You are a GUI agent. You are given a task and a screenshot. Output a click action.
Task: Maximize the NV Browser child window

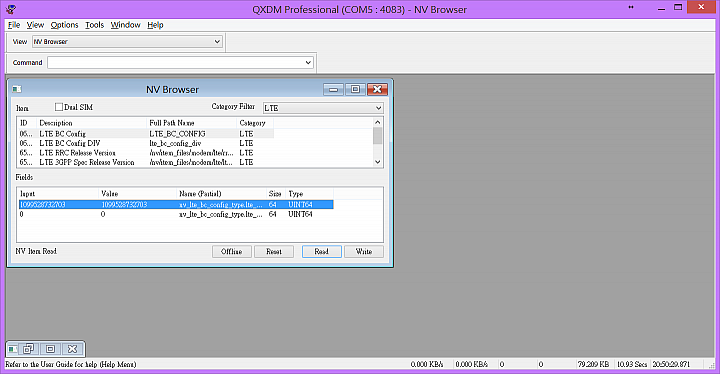pyautogui.click(x=355, y=89)
